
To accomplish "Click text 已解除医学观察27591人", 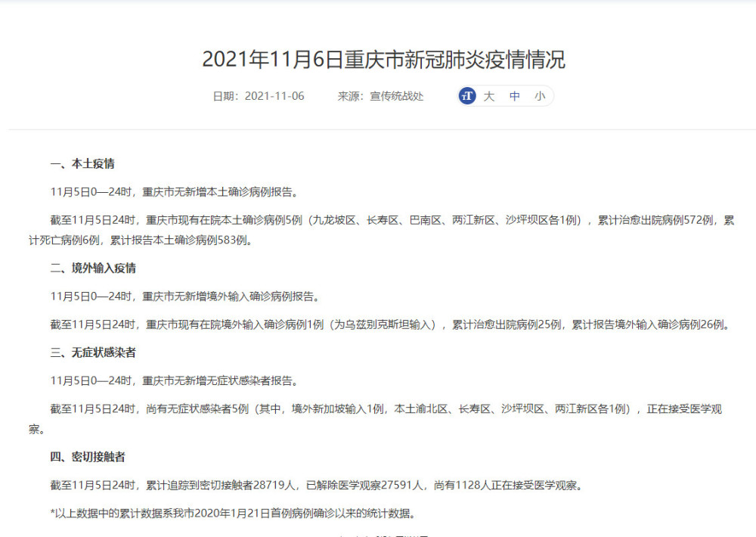I will click(x=364, y=486).
